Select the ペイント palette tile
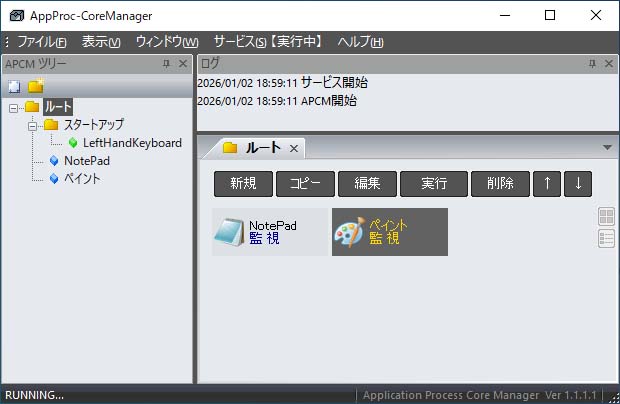Viewport: 620px width, 404px height. [349, 232]
